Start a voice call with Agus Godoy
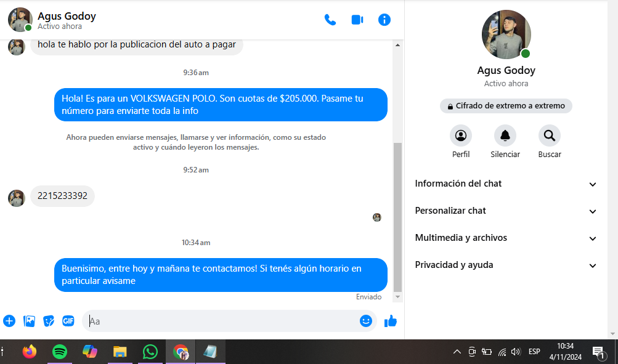The width and height of the screenshot is (618, 364). click(x=330, y=20)
